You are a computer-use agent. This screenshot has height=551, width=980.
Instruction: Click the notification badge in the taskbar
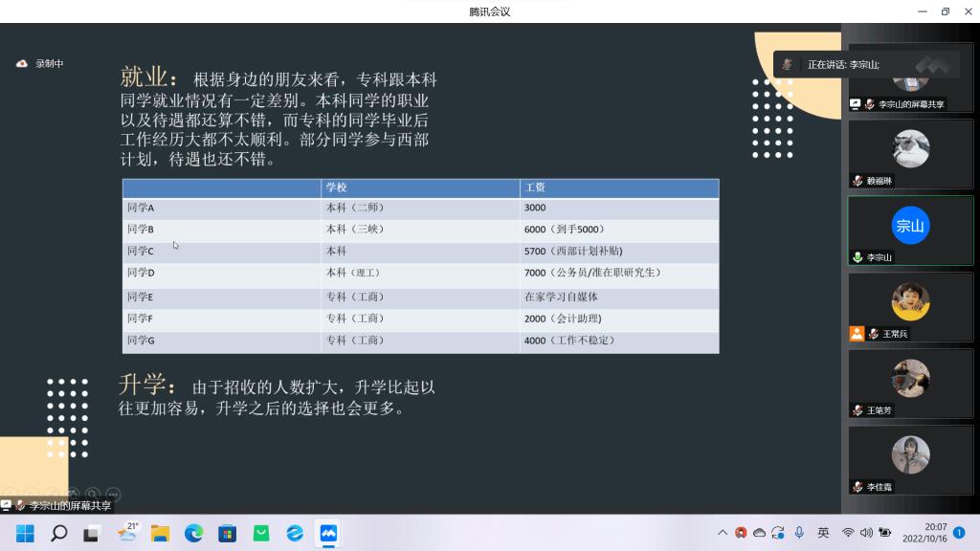959,533
